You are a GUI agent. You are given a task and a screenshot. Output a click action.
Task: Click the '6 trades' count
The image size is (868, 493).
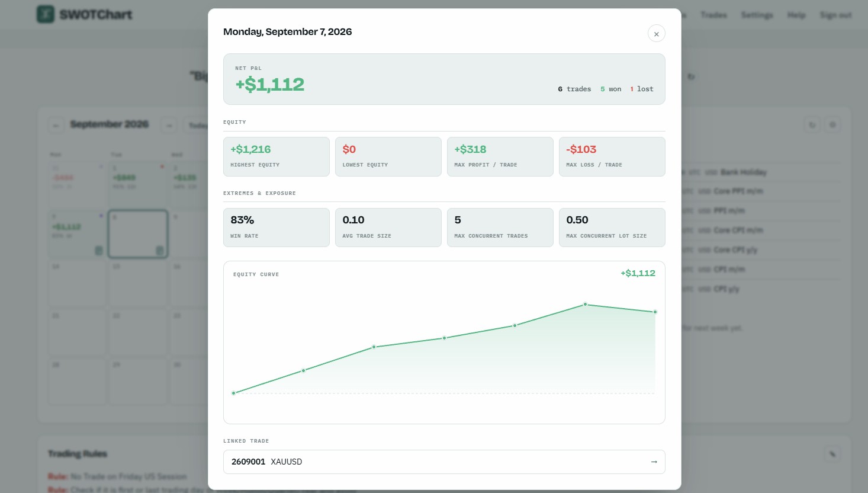574,89
